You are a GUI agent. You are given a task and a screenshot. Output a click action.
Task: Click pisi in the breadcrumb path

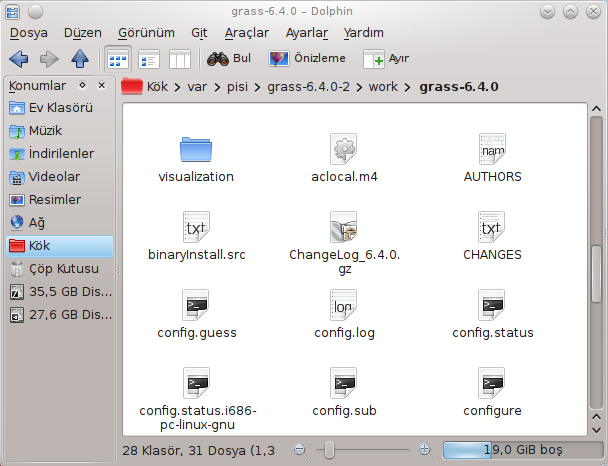point(237,86)
